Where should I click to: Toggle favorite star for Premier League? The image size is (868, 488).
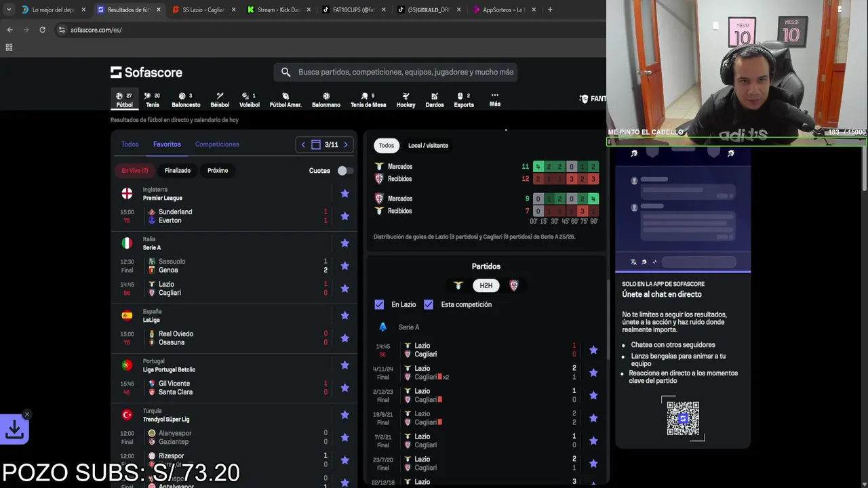click(344, 194)
